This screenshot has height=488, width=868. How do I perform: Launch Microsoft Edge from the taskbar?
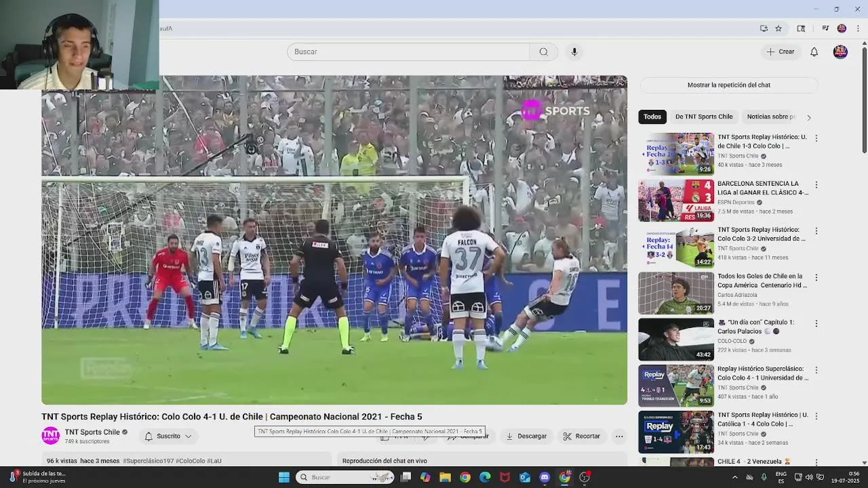click(x=485, y=477)
